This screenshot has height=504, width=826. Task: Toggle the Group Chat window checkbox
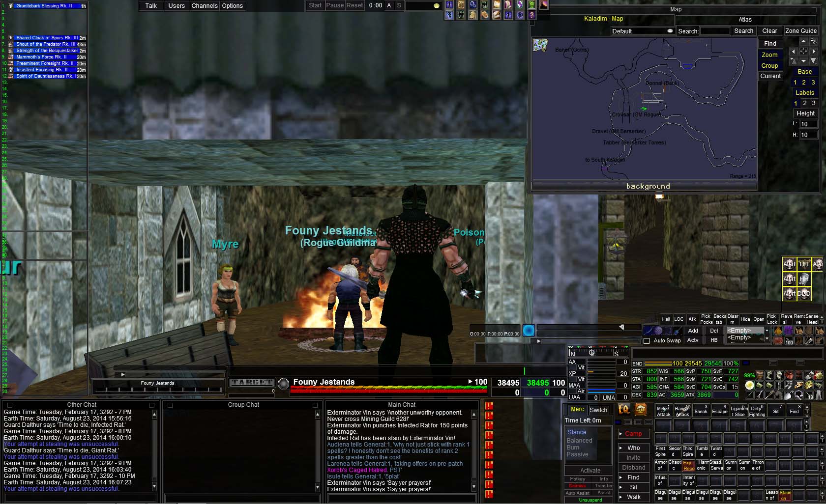click(x=170, y=405)
